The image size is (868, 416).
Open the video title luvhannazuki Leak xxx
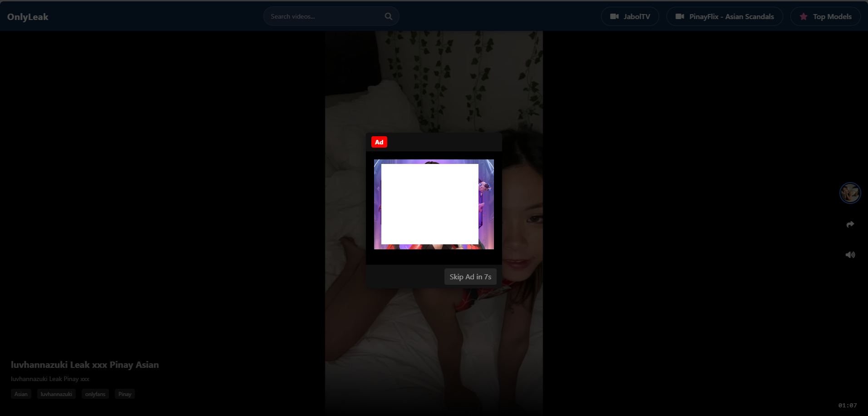coord(84,364)
